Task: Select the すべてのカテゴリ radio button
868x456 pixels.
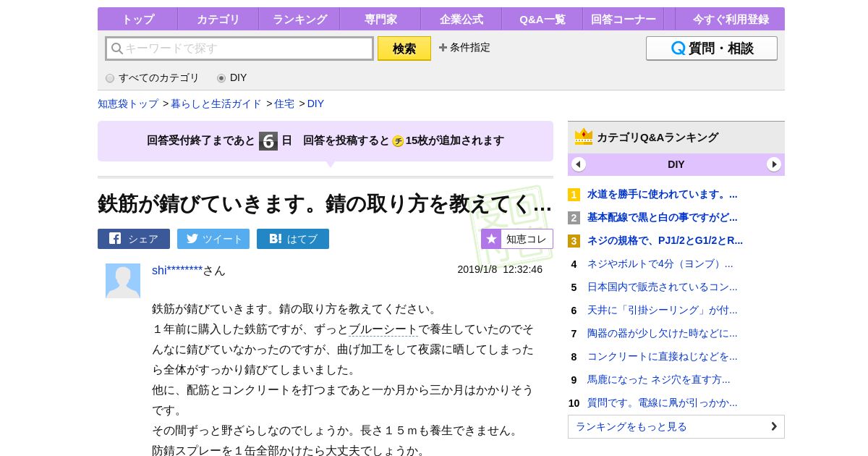Action: coord(110,78)
